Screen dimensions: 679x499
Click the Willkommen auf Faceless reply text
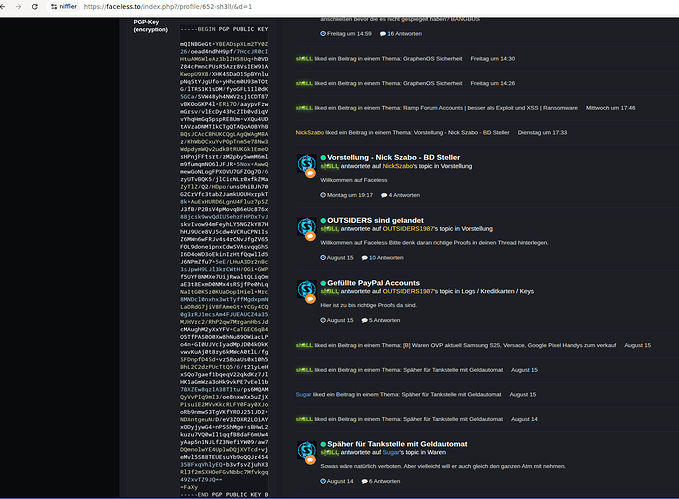(354, 180)
